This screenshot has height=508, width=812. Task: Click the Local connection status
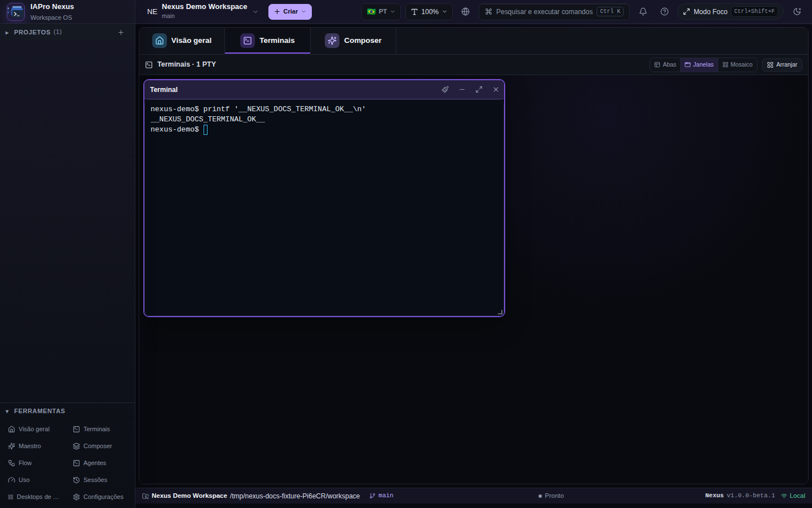click(x=793, y=496)
